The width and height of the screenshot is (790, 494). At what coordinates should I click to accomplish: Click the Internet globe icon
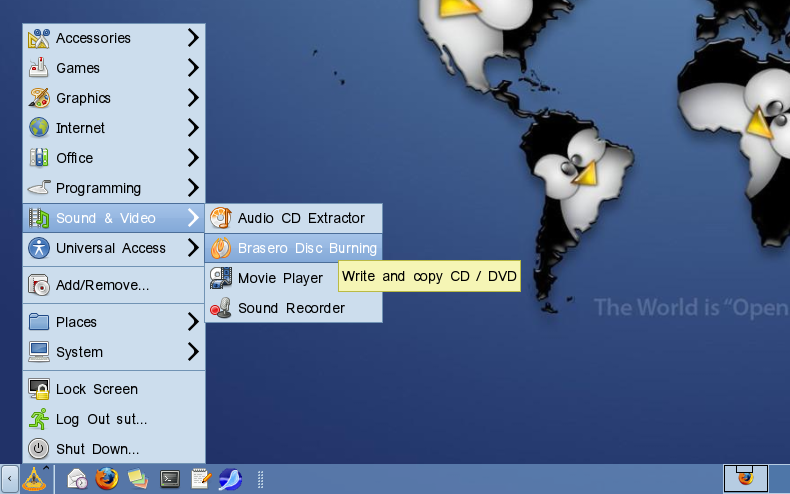click(x=39, y=128)
